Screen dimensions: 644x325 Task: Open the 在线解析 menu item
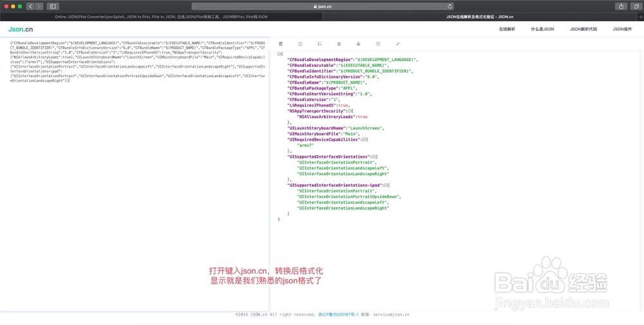[507, 29]
